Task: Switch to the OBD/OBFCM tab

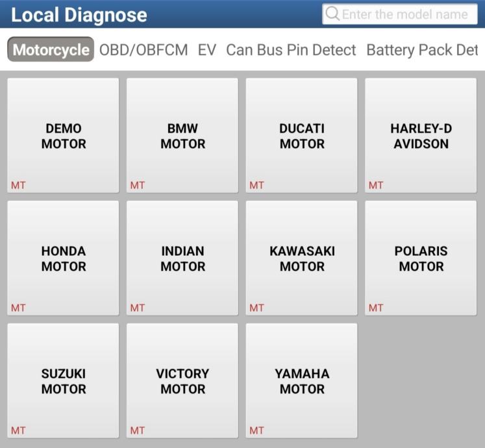Action: [x=143, y=49]
